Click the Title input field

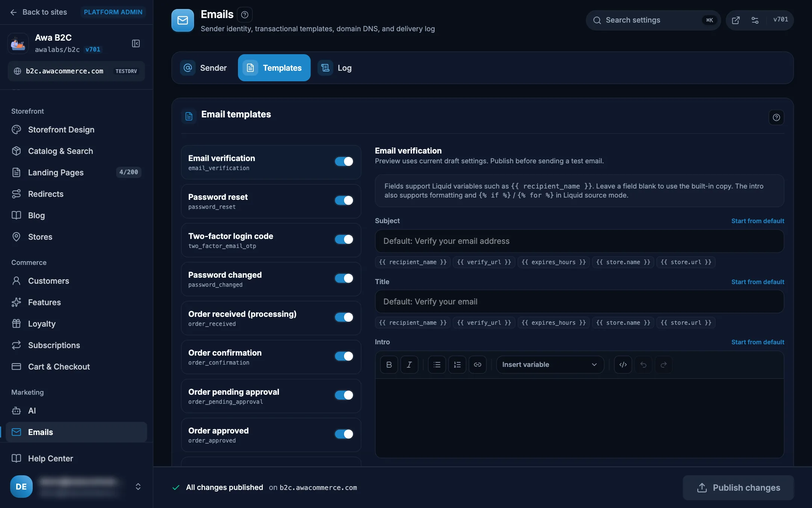[579, 301]
